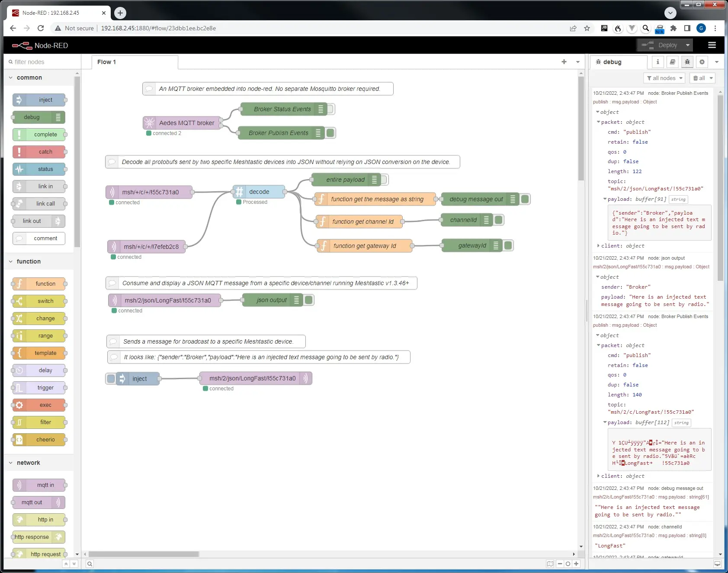Toggle the navigator map icon

550,563
